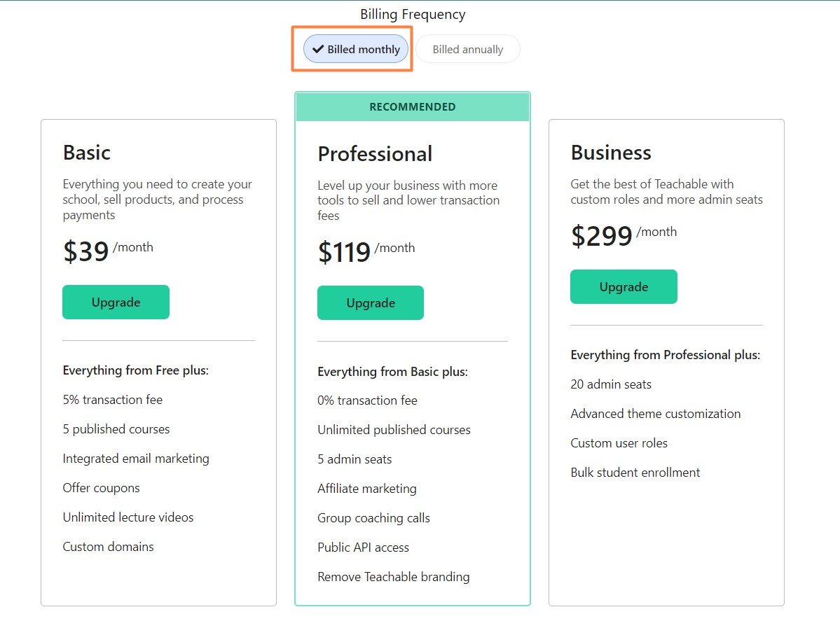Click the Public API access feature
This screenshot has height=621, width=840.
pyautogui.click(x=363, y=547)
